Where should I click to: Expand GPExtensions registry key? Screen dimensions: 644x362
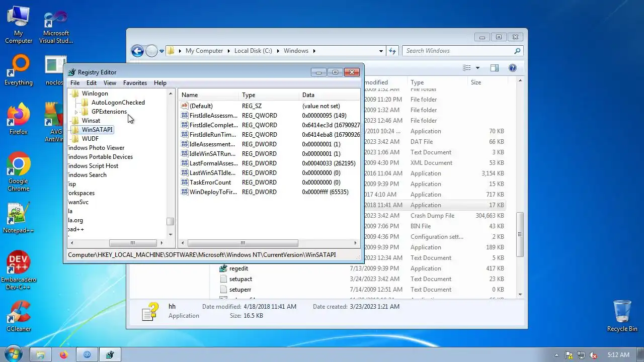[x=76, y=112]
